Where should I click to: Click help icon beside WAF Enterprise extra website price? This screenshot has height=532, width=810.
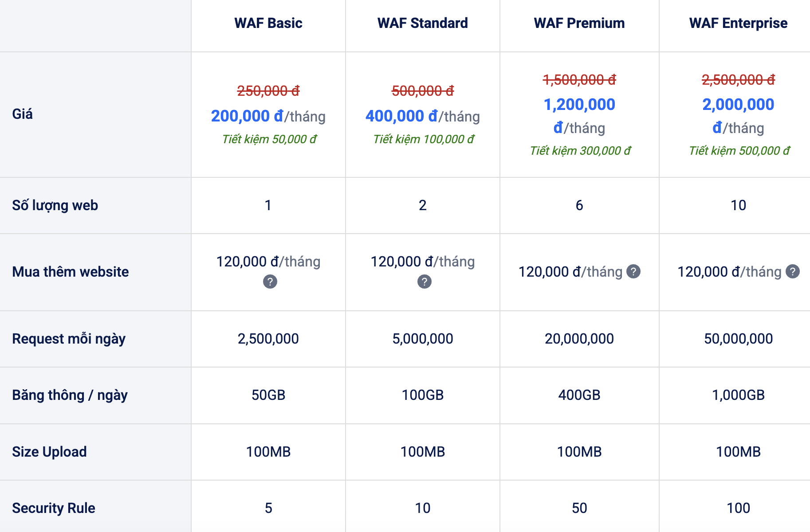click(792, 271)
